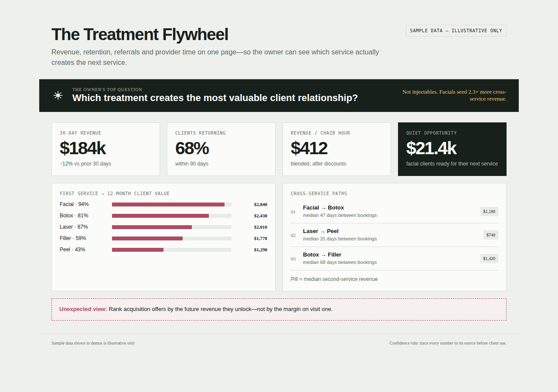Click the ↑12% vs prior 30 days text
The width and height of the screenshot is (558, 392).
85,164
